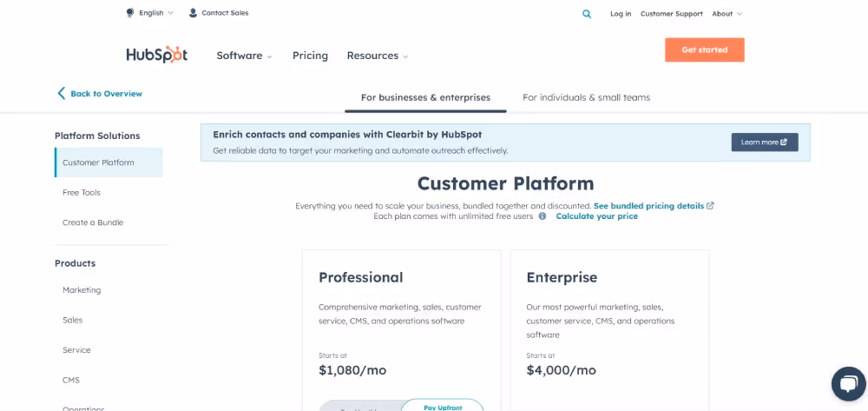The image size is (868, 411).
Task: Click Contact Sales link
Action: pos(225,13)
